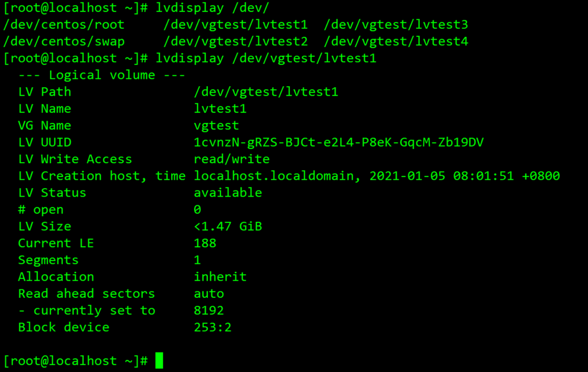
Task: Click the read/write access value
Action: (231, 159)
